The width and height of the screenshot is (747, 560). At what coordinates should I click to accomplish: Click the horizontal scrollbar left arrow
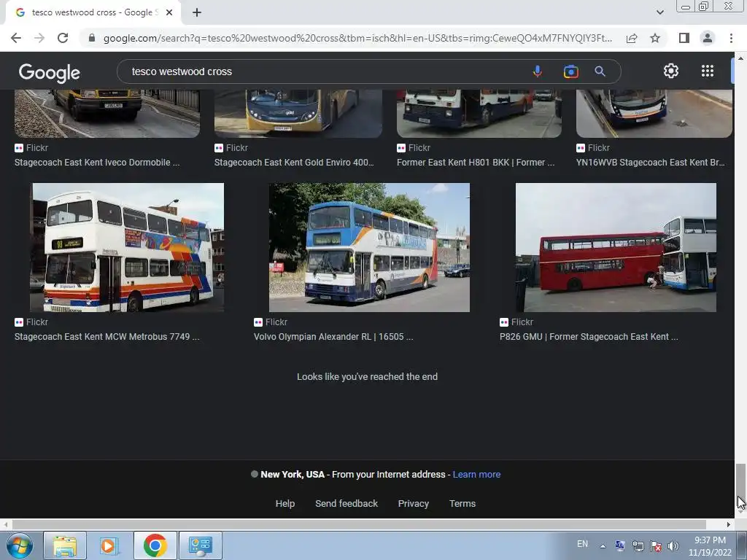coord(5,524)
